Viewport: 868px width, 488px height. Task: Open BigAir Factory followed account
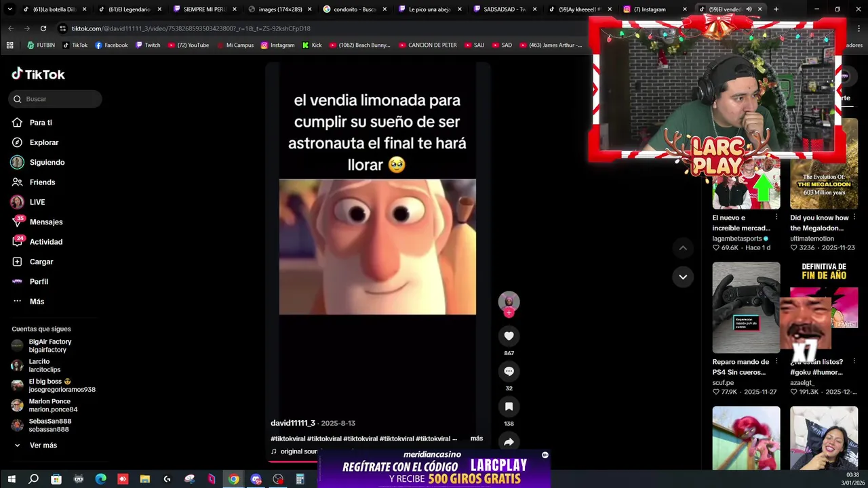(42, 346)
